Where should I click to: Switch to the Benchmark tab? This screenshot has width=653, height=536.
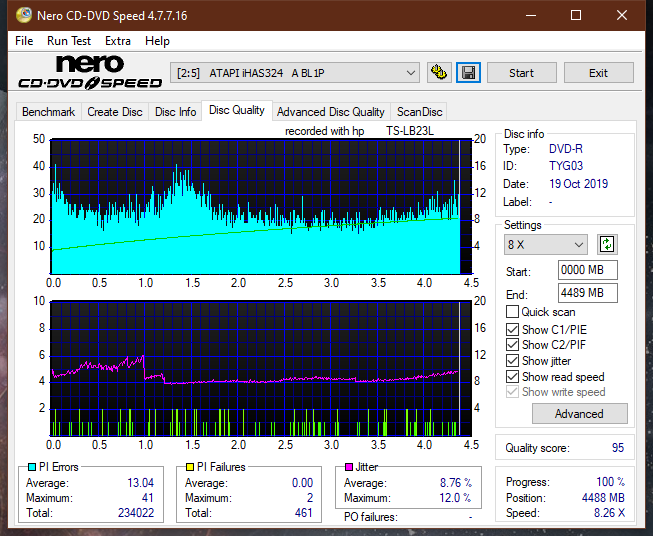48,112
